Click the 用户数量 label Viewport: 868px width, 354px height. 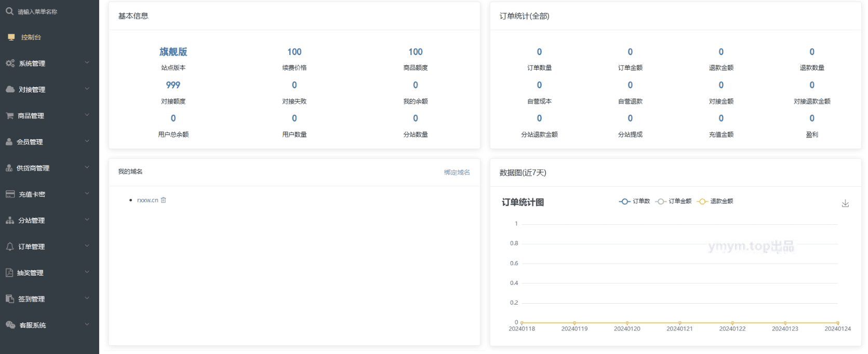point(295,134)
